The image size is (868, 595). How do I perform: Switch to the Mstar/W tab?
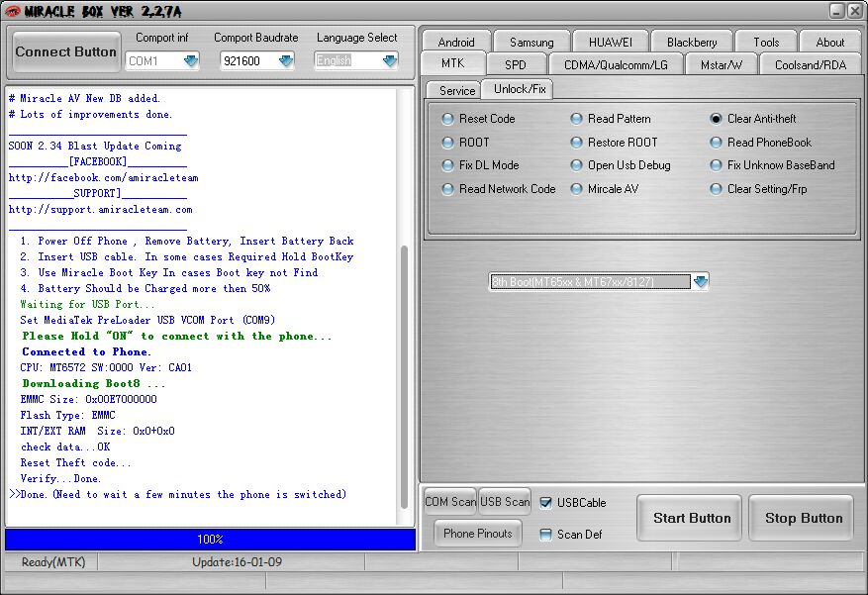(x=722, y=64)
